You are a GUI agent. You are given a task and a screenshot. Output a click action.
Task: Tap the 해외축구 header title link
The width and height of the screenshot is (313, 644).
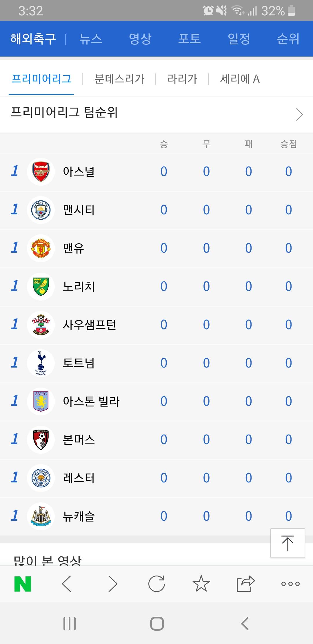point(33,39)
